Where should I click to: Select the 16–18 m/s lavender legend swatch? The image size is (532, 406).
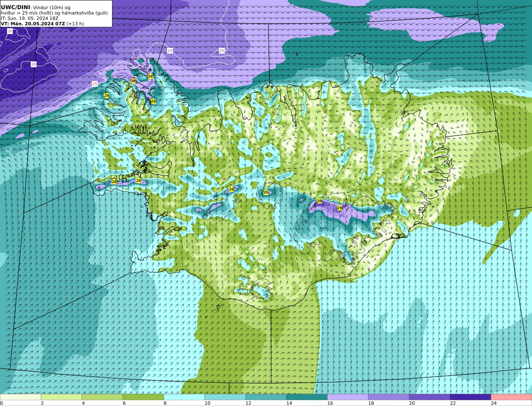click(x=348, y=397)
